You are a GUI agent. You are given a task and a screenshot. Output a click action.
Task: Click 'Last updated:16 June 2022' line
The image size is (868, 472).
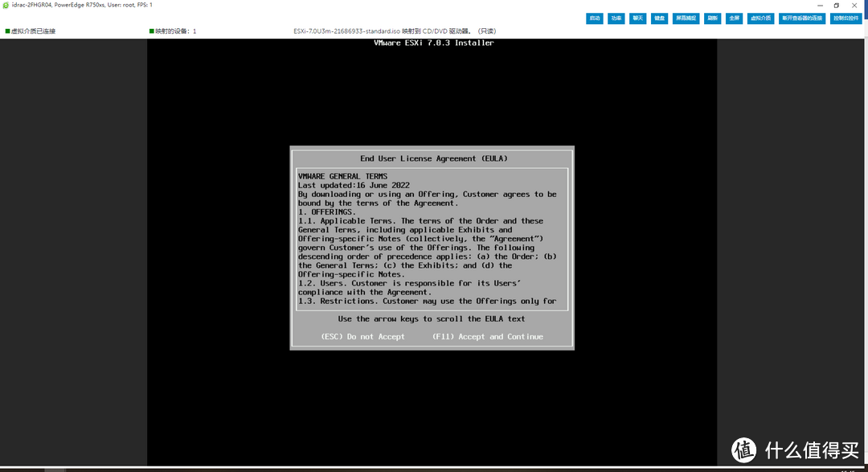pyautogui.click(x=354, y=185)
